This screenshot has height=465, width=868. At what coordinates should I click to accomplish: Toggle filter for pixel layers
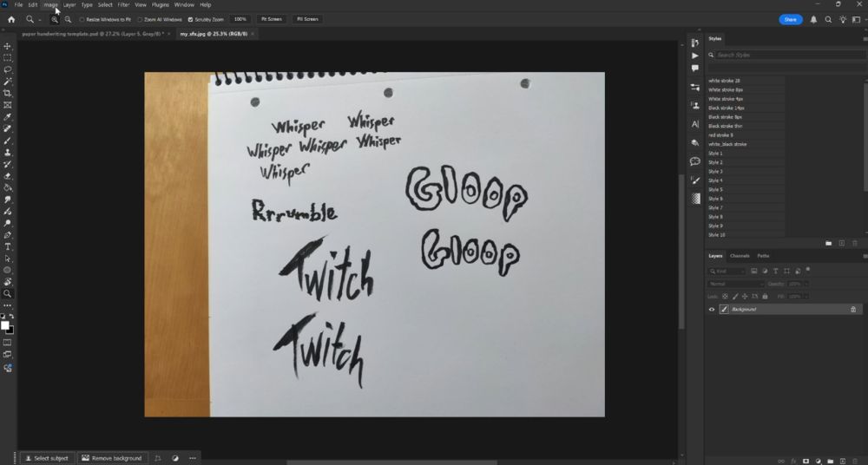(754, 272)
